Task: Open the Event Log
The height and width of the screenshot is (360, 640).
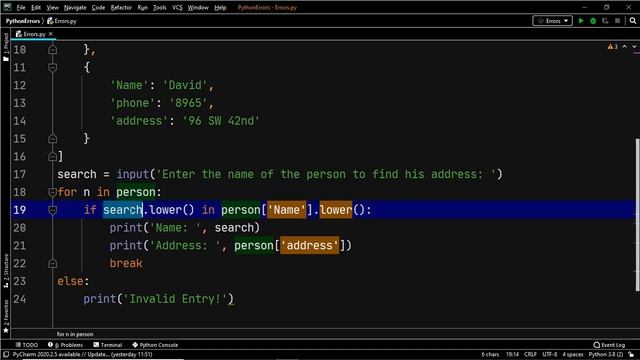Action: [x=609, y=345]
